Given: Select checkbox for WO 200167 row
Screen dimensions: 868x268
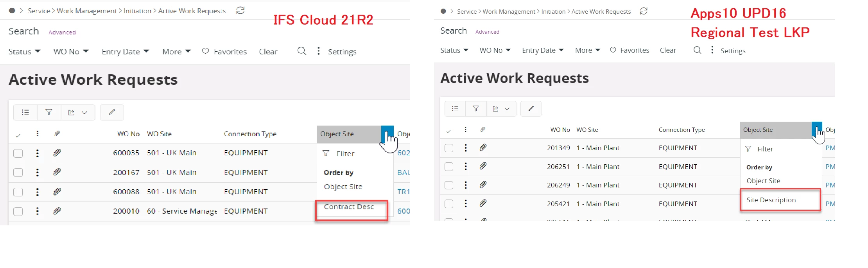Looking at the screenshot, I should [x=18, y=173].
